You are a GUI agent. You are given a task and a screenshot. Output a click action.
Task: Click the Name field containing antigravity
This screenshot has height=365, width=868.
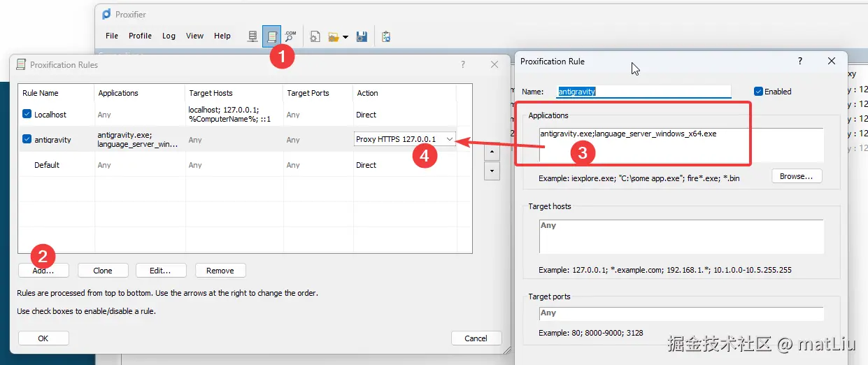tap(643, 91)
